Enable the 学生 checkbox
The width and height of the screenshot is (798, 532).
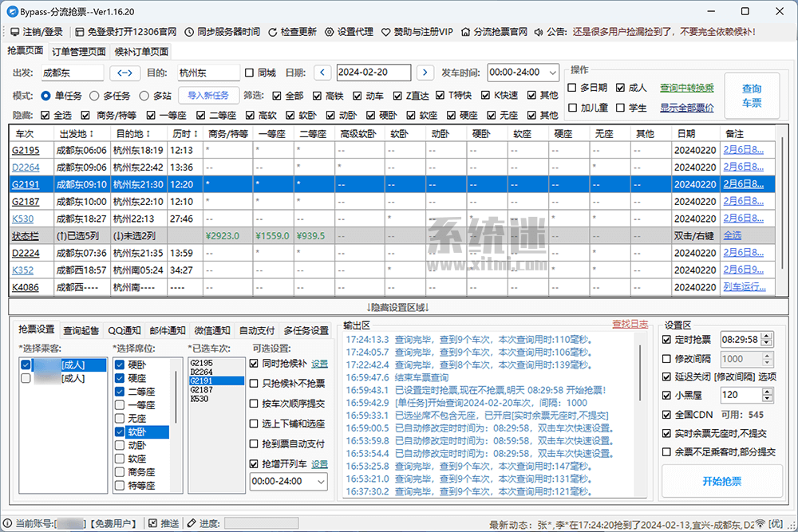[x=620, y=108]
